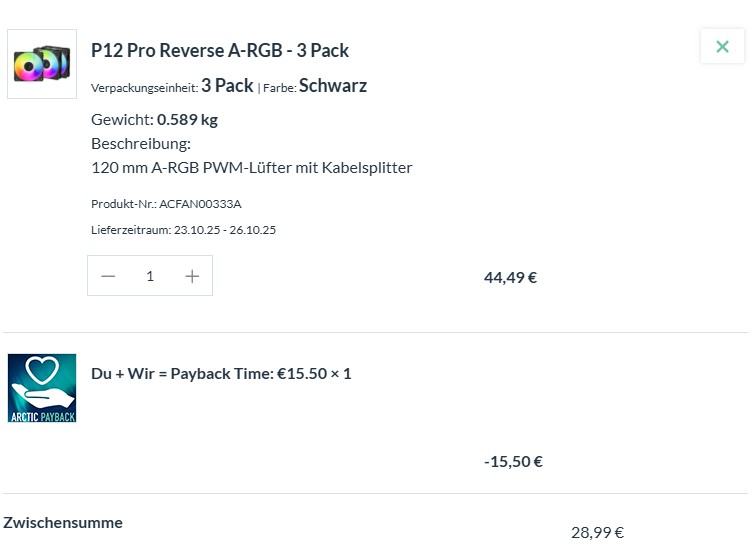Click the Verpackungseinheit 3 Pack value
The width and height of the screenshot is (753, 552).
pos(227,86)
